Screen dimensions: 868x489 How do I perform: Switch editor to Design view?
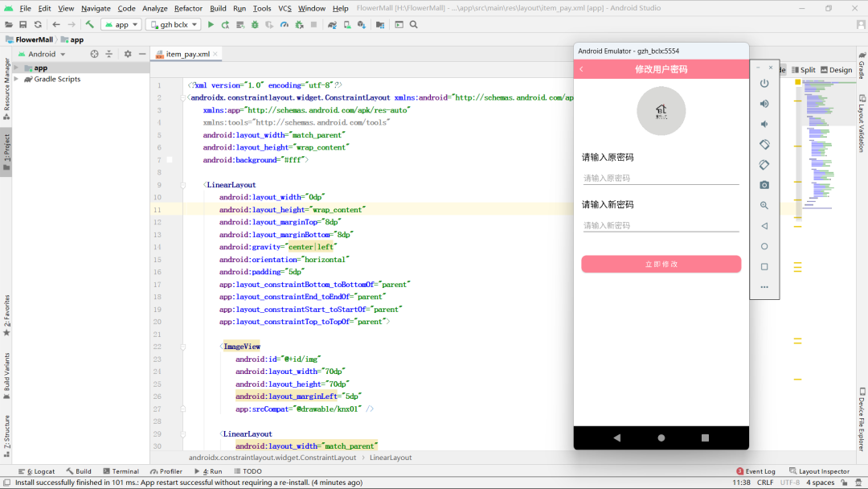pyautogui.click(x=836, y=70)
